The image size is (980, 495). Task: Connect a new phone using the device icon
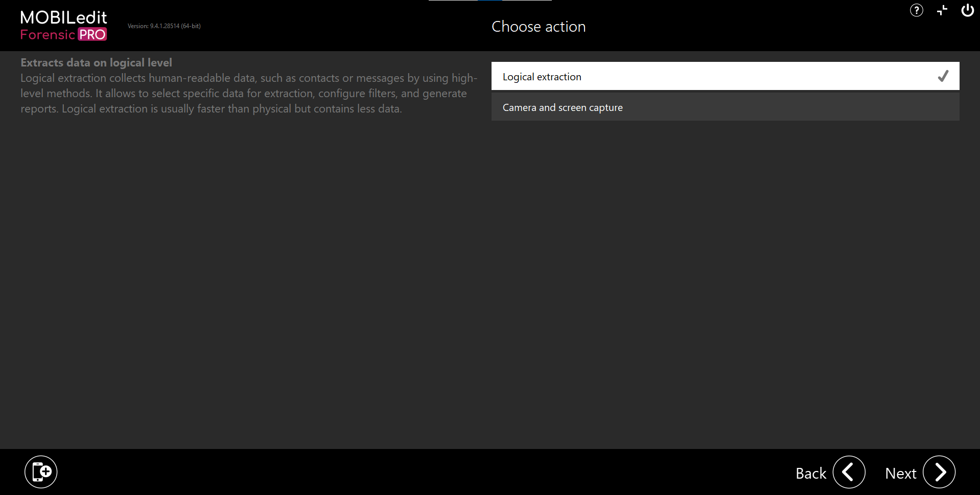click(x=40, y=471)
